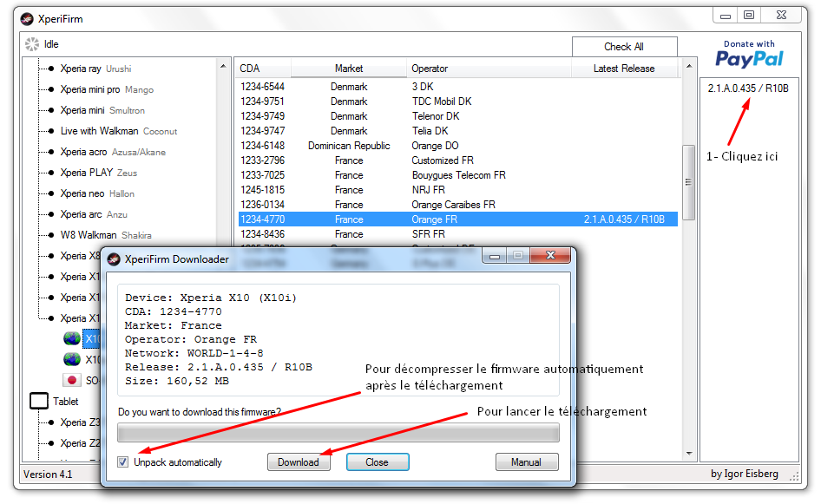This screenshot has width=821, height=504.
Task: Close the XperiFirm Downloader with X
Action: (x=550, y=255)
